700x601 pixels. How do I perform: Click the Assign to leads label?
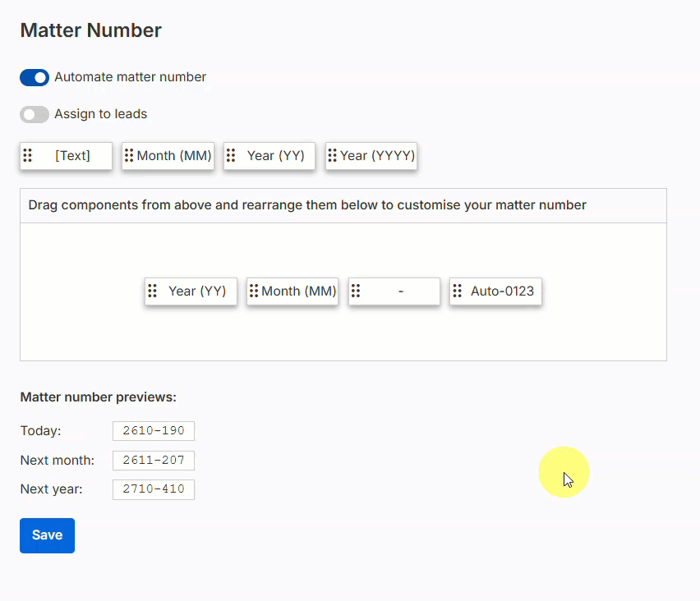pos(101,114)
